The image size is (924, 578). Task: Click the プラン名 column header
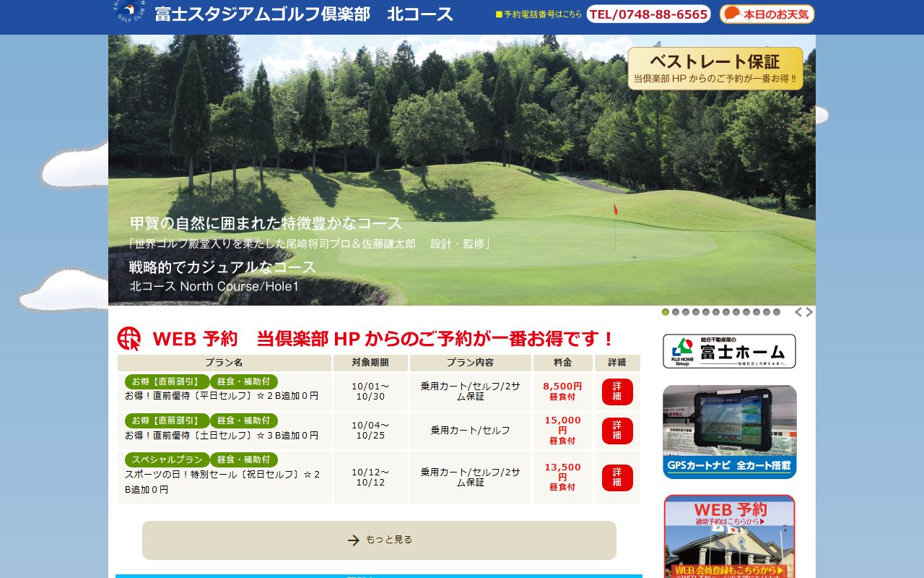pos(225,363)
